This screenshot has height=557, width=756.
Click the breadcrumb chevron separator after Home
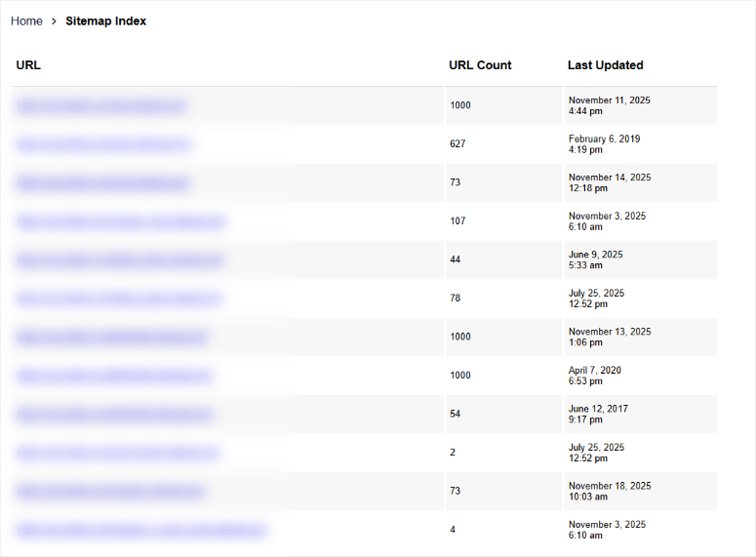pos(54,21)
